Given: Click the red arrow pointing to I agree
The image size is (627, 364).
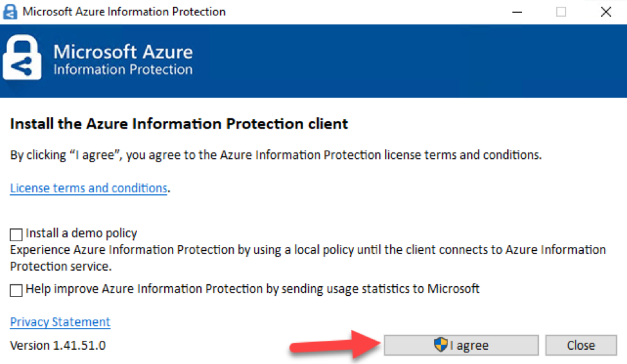Looking at the screenshot, I should click(335, 344).
